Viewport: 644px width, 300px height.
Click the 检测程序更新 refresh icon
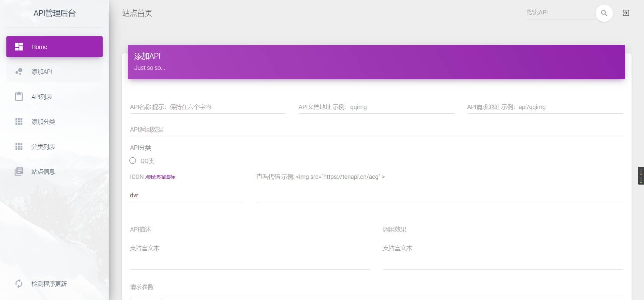(19, 284)
